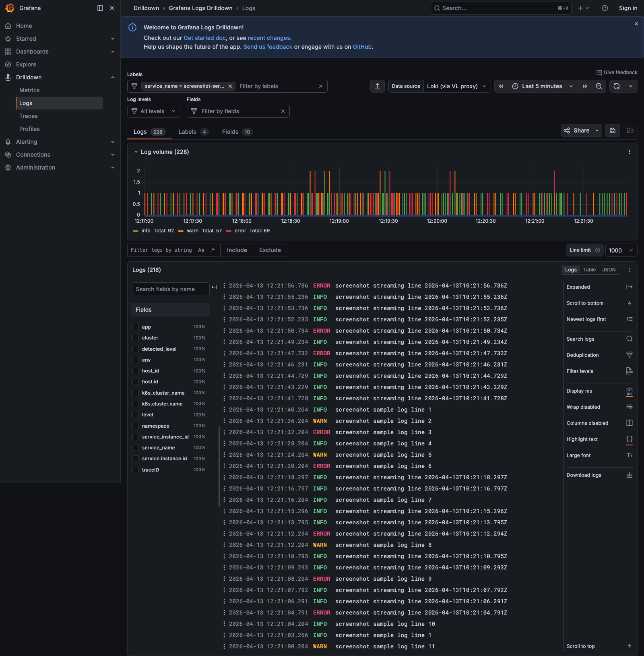Open the All levels dropdown
Viewport: 644px width, 656px height.
(154, 111)
